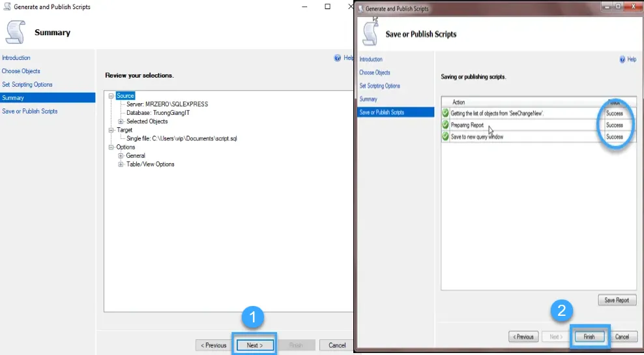Click Save Report button
This screenshot has width=644, height=355.
(x=617, y=300)
